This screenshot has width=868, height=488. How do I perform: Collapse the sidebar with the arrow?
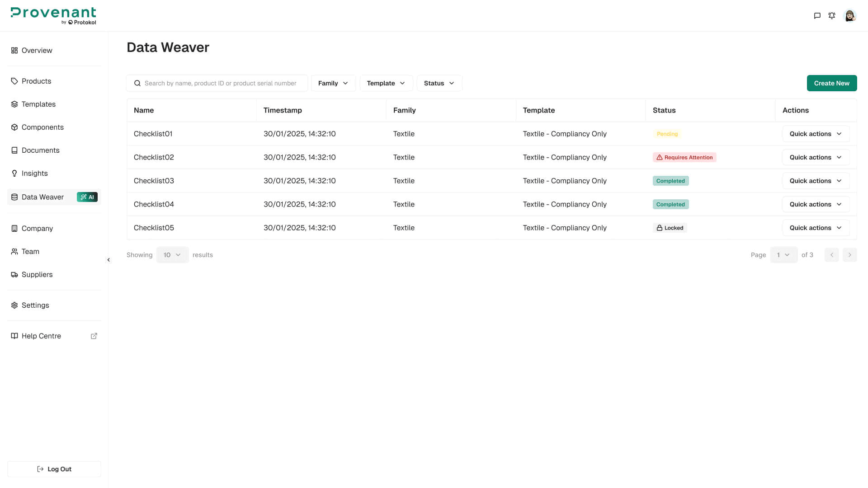(x=108, y=260)
